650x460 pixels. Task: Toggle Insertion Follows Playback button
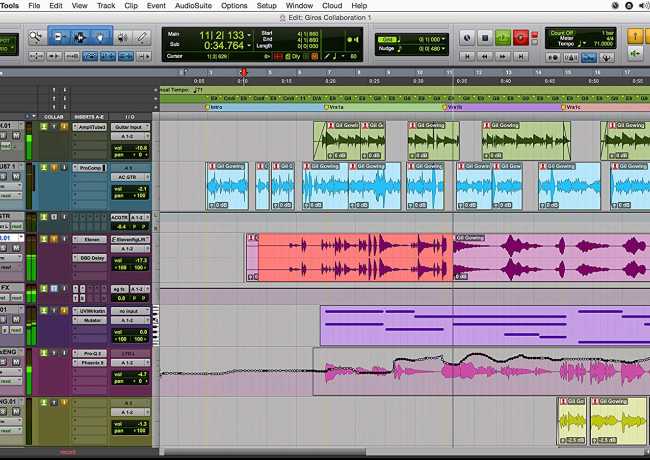143,56
